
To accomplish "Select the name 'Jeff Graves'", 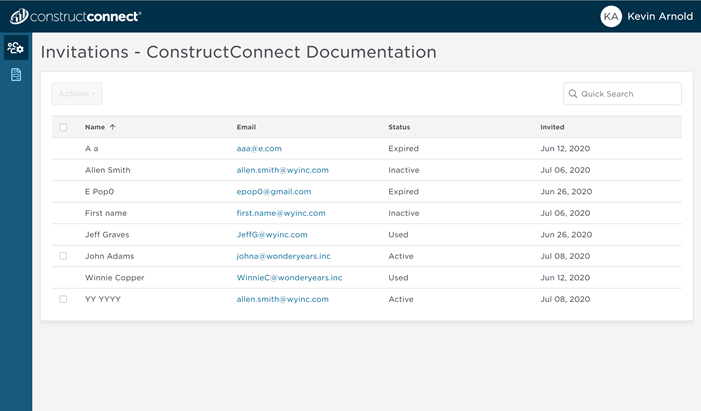I will tap(107, 234).
